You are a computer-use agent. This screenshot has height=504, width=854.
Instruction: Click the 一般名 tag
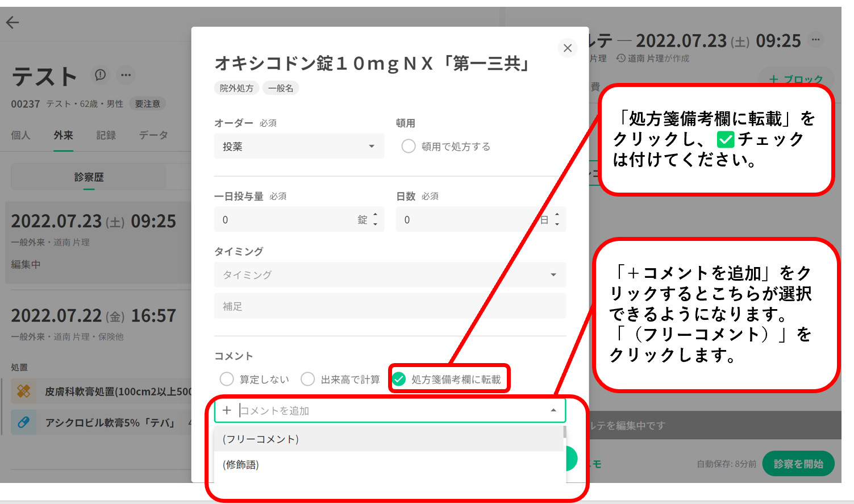coord(281,88)
